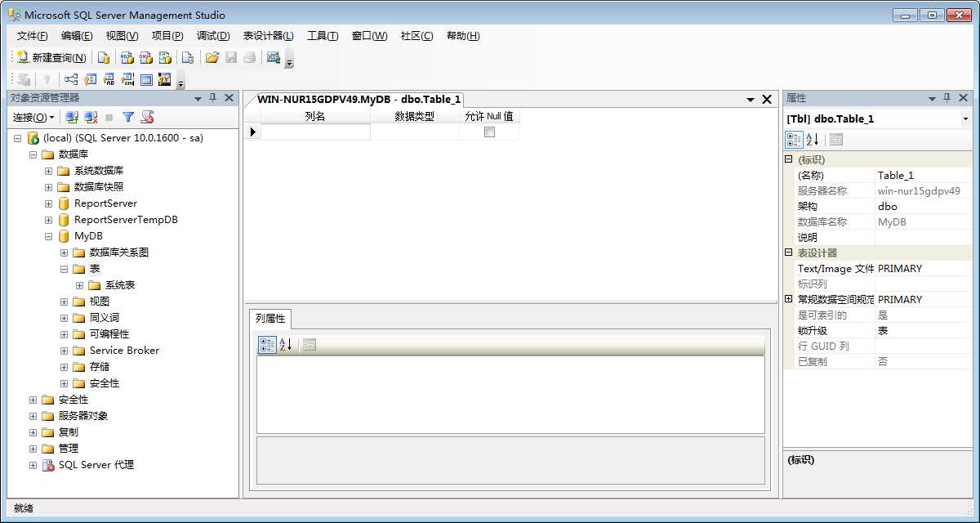Click the Manage Spatial Indexes icon
Viewport: 980px width, 523px height.
pyautogui.click(x=165, y=79)
